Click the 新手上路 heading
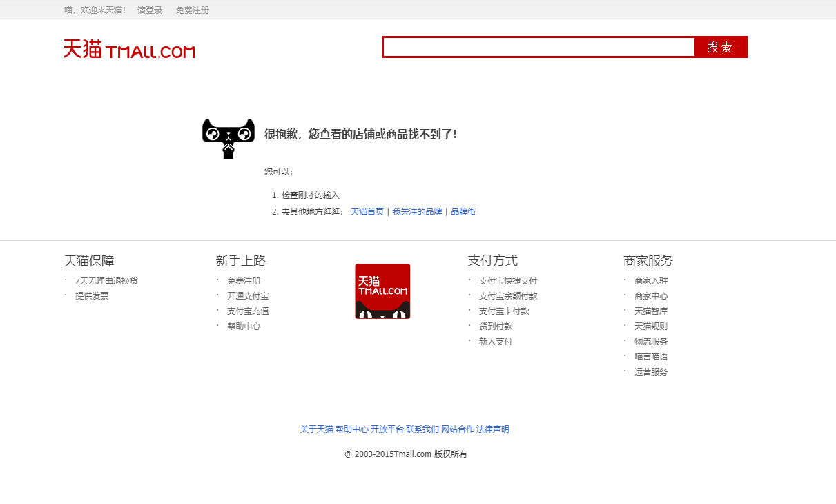Image resolution: width=836 pixels, height=504 pixels. tap(241, 261)
